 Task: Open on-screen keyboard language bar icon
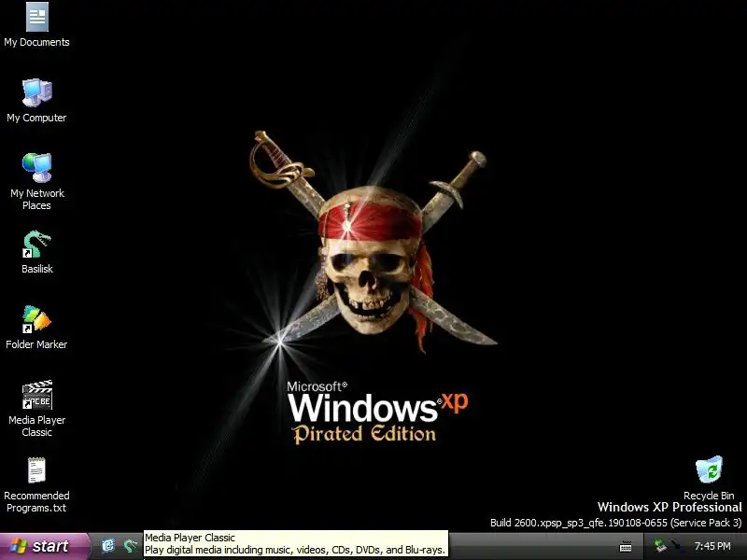point(626,547)
